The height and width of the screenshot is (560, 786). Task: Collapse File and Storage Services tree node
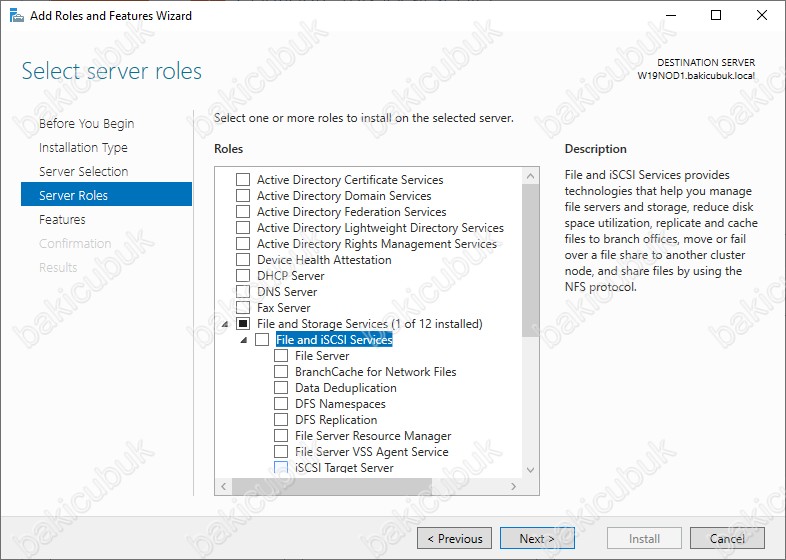tap(225, 324)
